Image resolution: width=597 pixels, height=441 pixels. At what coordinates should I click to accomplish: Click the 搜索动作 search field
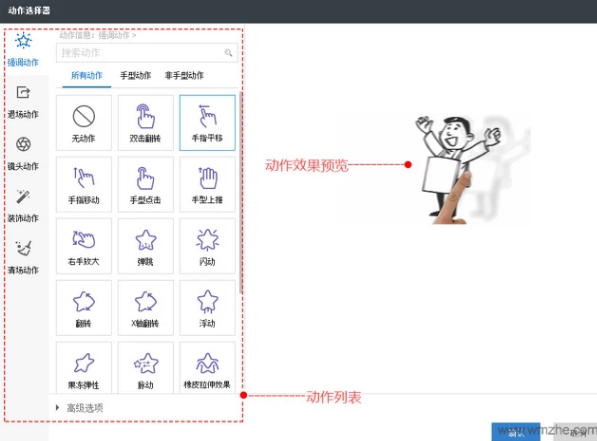(147, 53)
